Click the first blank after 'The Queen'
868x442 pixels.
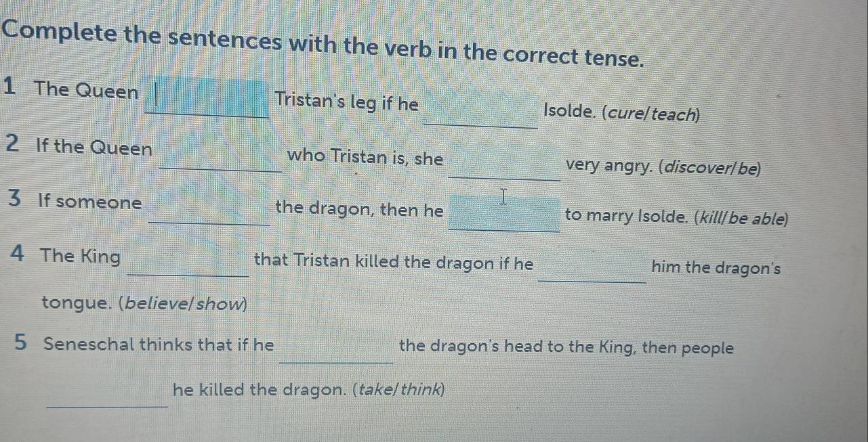tap(207, 100)
